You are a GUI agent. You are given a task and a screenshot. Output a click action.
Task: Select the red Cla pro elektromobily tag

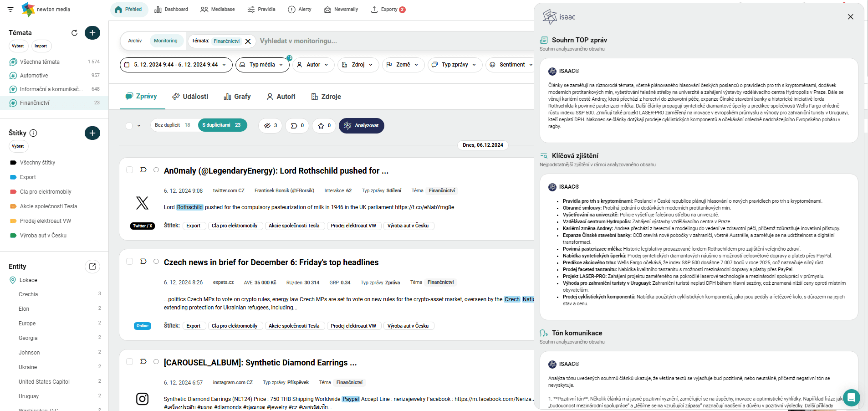pos(46,192)
